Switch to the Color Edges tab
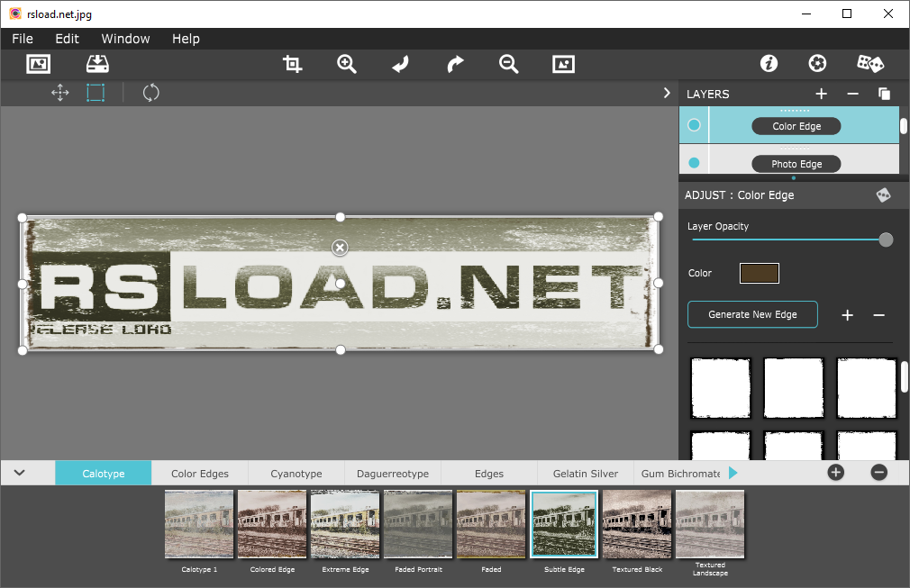910x588 pixels. coord(200,473)
